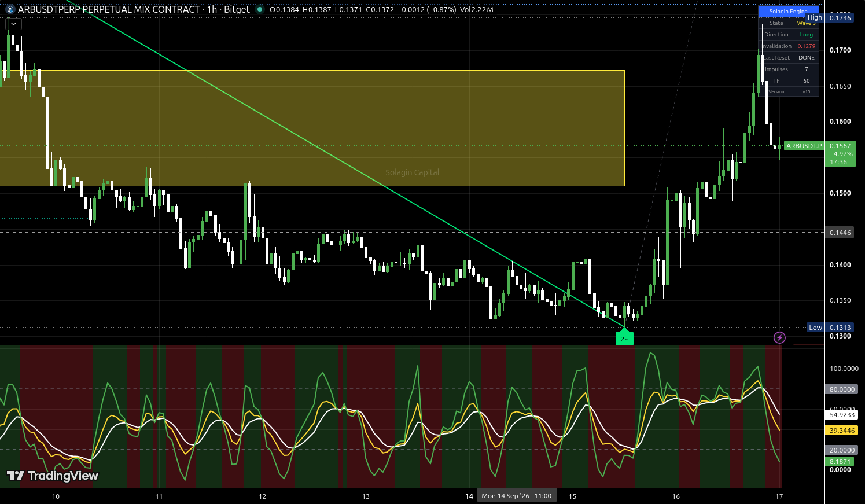Click the 0.1500 price scale label
This screenshot has height=504, width=865.
point(840,193)
